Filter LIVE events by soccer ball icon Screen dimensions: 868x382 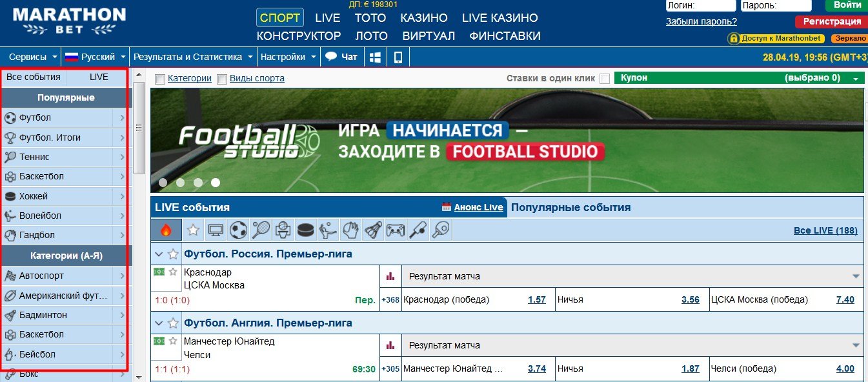click(238, 230)
